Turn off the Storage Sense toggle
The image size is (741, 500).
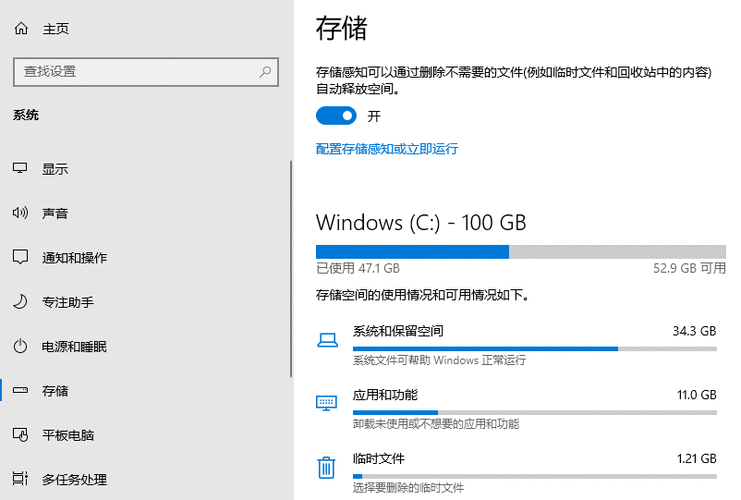(336, 116)
